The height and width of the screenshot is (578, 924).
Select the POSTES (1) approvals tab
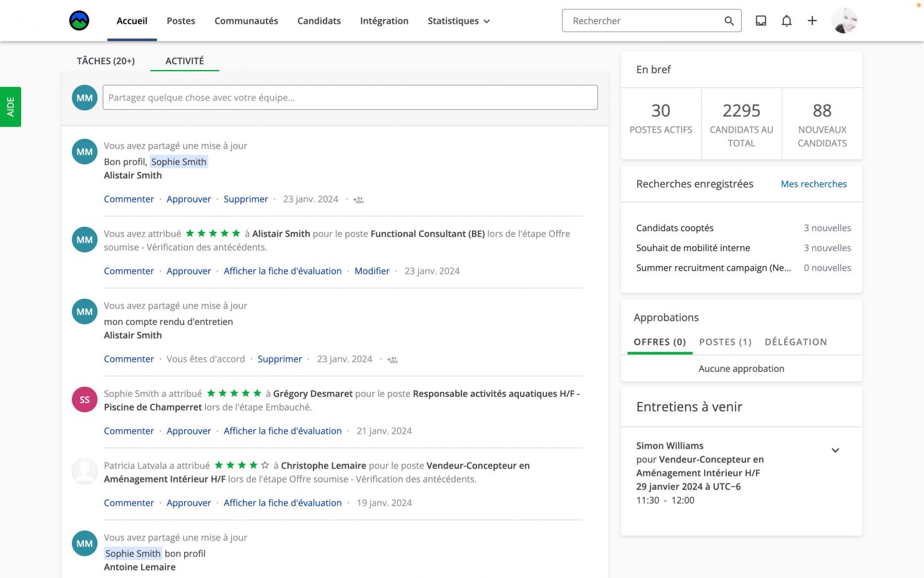point(725,342)
